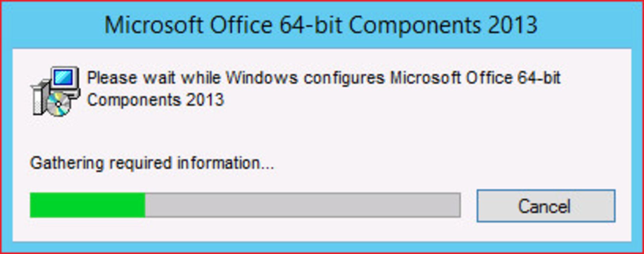Image resolution: width=644 pixels, height=254 pixels.
Task: Click the green progress bar
Action: [87, 205]
